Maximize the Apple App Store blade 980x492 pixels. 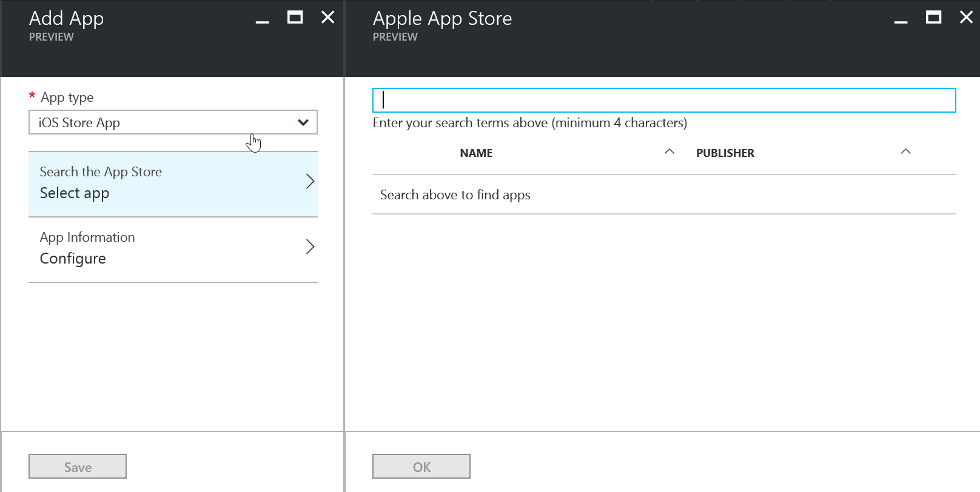[x=933, y=18]
